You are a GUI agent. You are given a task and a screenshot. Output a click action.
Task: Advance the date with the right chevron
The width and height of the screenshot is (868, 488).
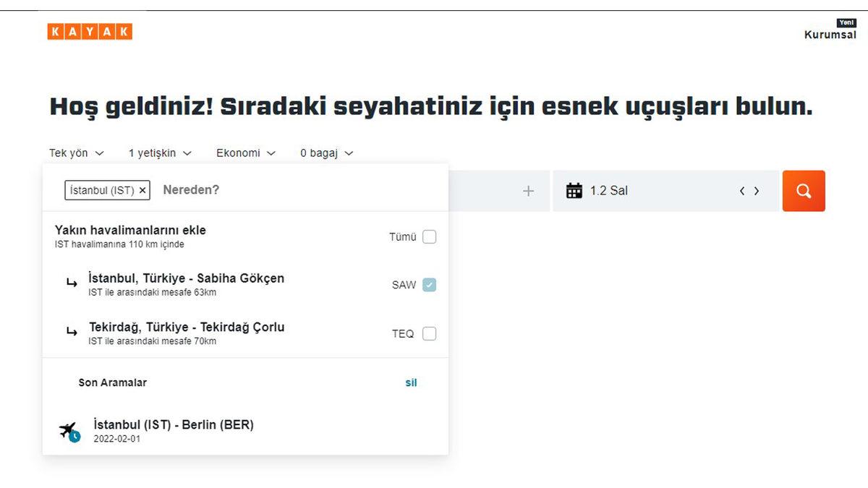click(x=757, y=190)
